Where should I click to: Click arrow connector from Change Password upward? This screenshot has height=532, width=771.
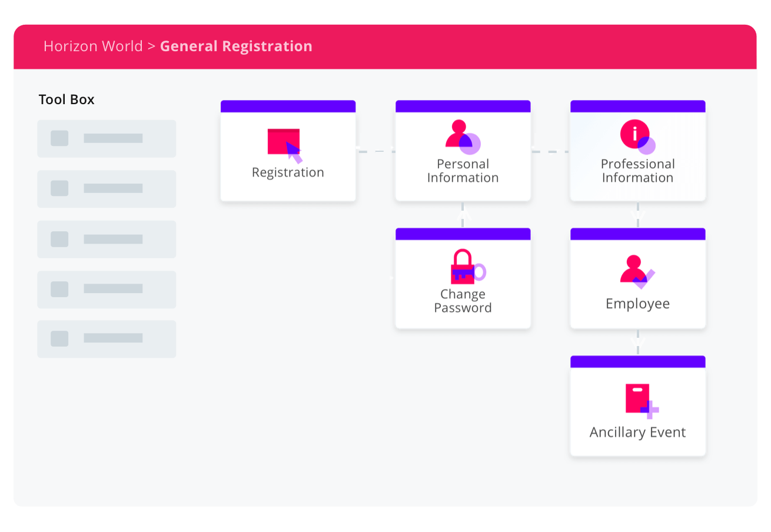coord(463,215)
